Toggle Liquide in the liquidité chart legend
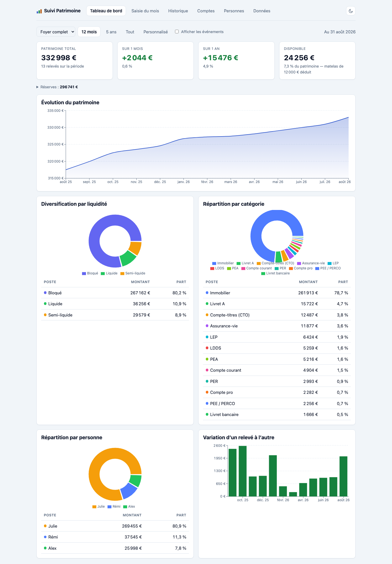 109,273
